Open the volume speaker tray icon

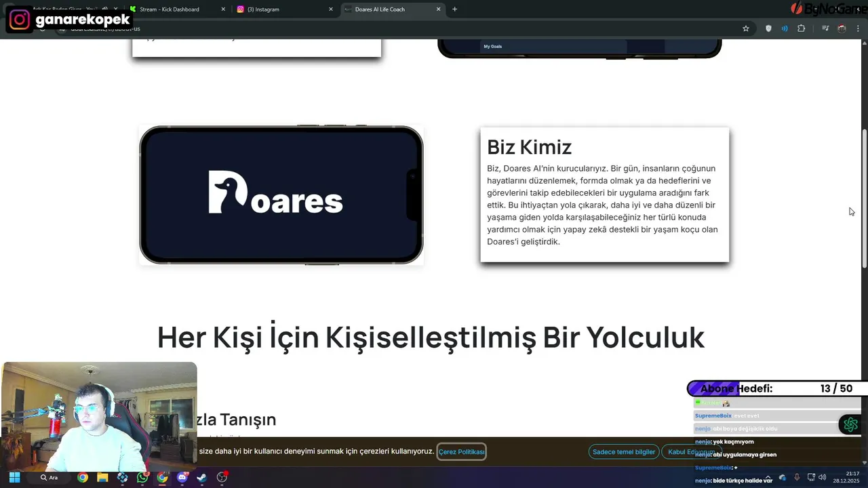click(x=823, y=478)
